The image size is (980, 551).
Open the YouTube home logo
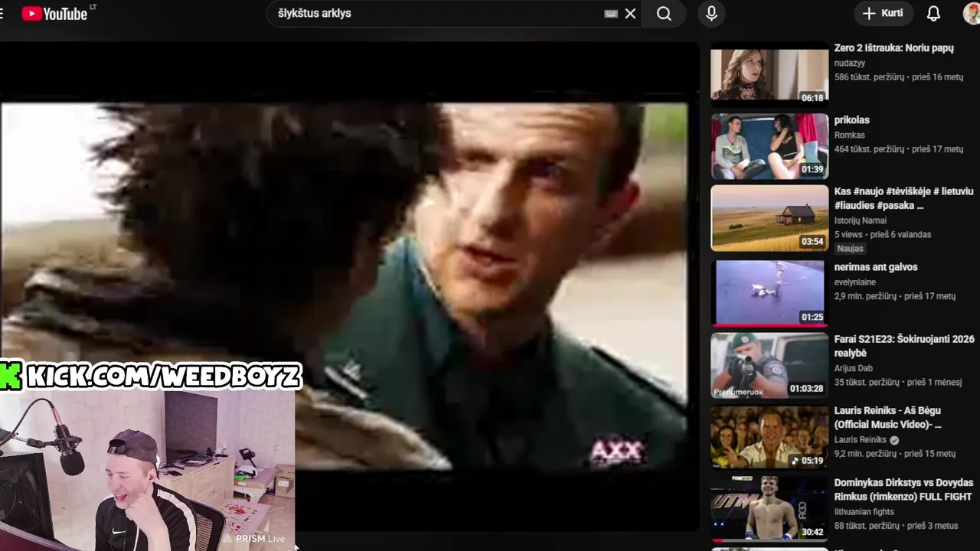[54, 13]
